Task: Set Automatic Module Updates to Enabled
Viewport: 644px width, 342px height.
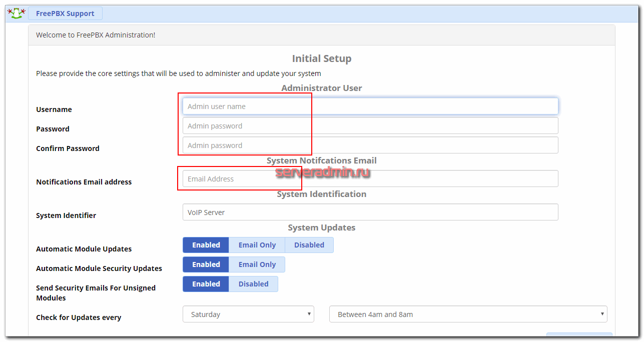Action: point(206,245)
